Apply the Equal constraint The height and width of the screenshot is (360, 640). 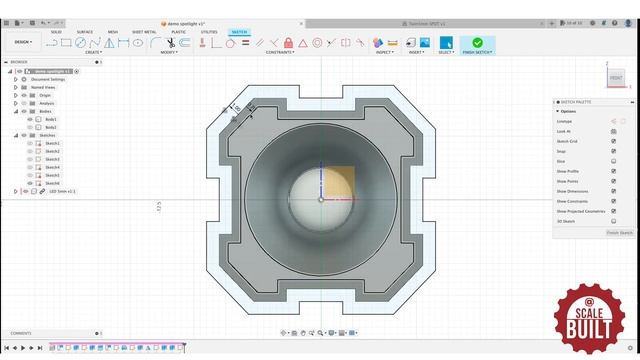pos(245,42)
